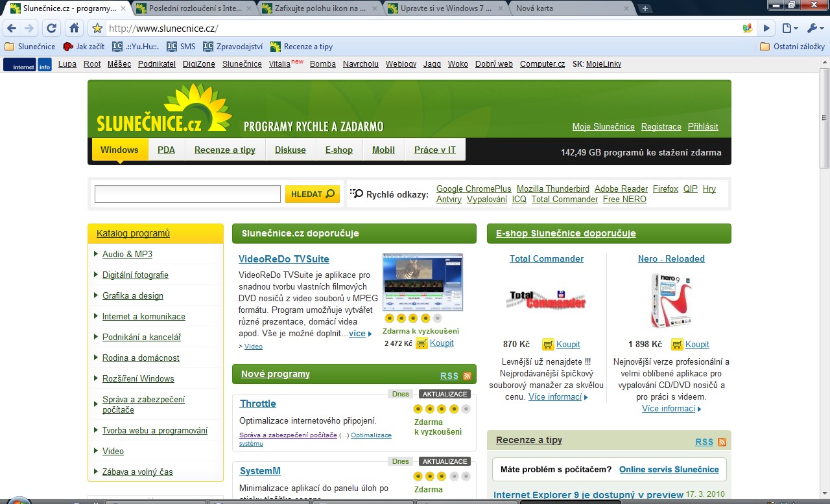Bookmark this page with the star icon
This screenshot has width=830, height=504.
[97, 29]
